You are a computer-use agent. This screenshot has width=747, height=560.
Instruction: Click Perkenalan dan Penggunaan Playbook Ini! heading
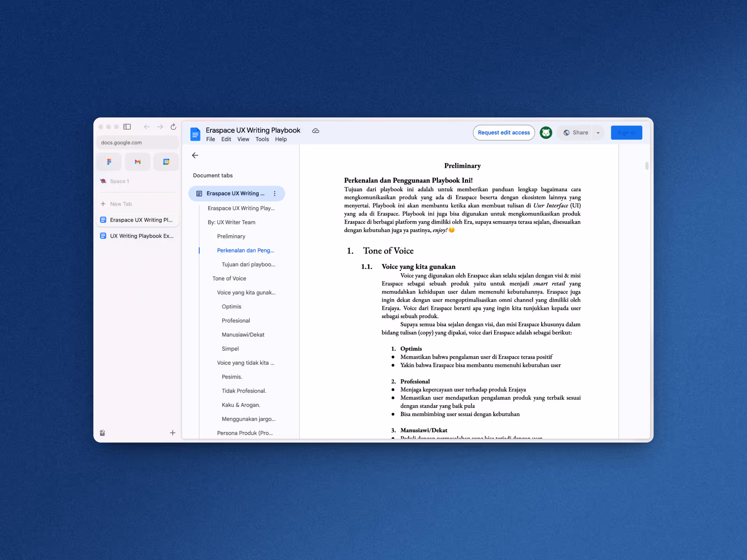[x=408, y=180]
